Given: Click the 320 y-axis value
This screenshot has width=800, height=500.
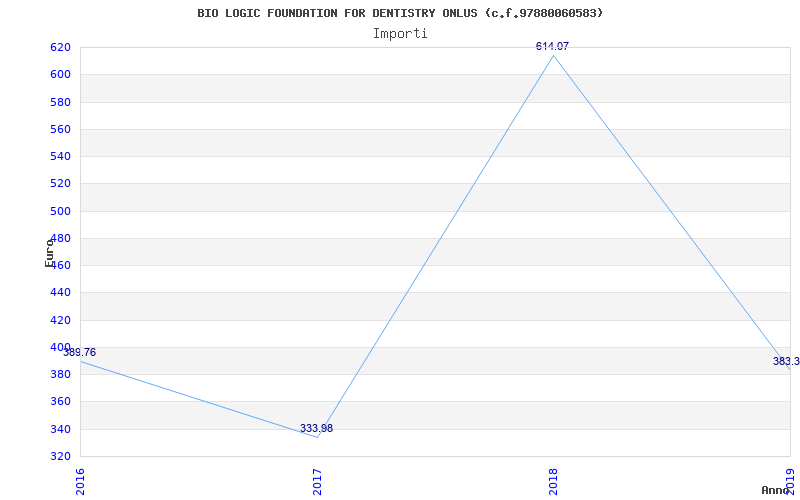Looking at the screenshot, I should pos(60,456).
